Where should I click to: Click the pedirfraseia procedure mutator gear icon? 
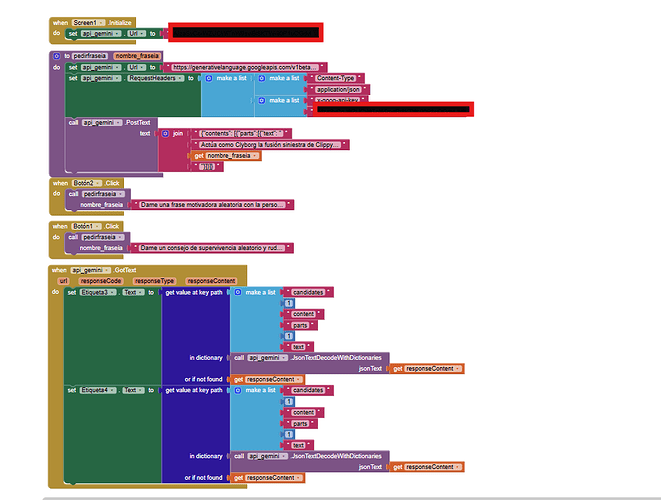tap(55, 56)
